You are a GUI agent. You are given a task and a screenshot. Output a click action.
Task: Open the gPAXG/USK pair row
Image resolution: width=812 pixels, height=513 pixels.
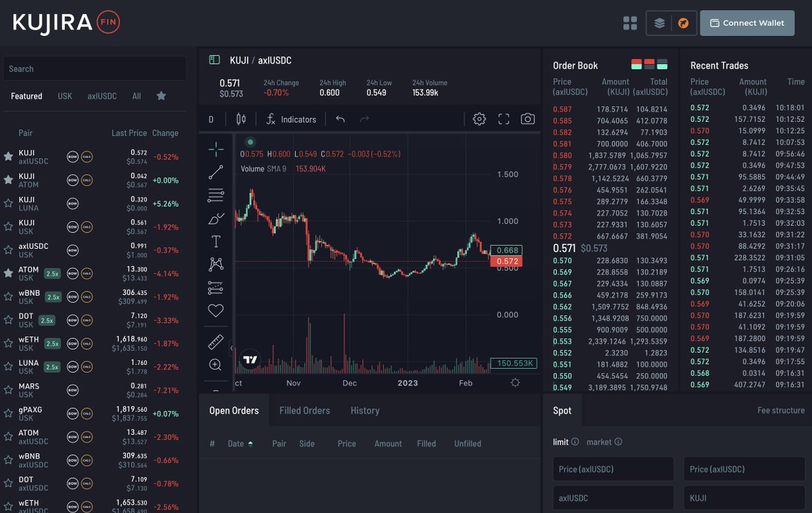95,414
